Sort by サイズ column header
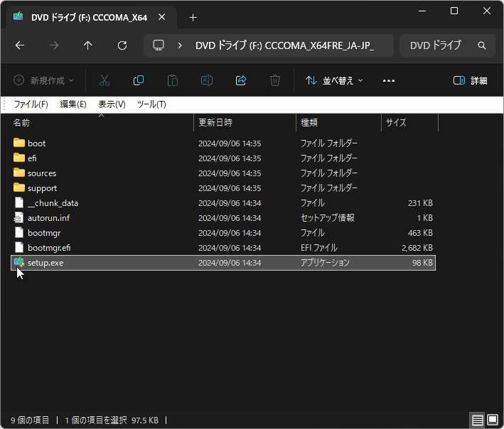The height and width of the screenshot is (429, 504). (x=396, y=123)
